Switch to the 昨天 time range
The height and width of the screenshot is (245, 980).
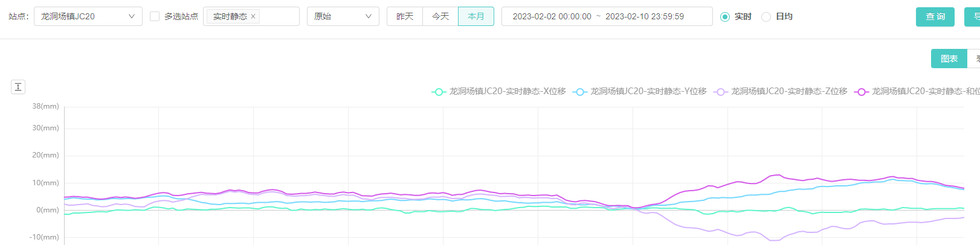pos(405,16)
